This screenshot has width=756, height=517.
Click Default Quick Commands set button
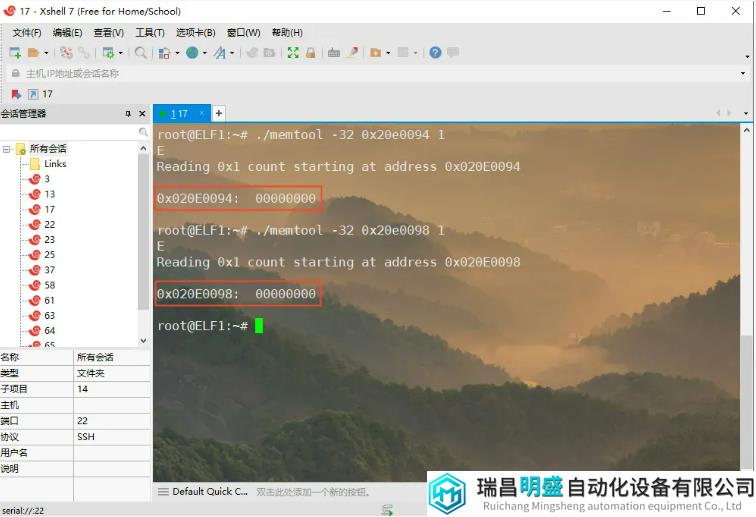click(x=210, y=492)
